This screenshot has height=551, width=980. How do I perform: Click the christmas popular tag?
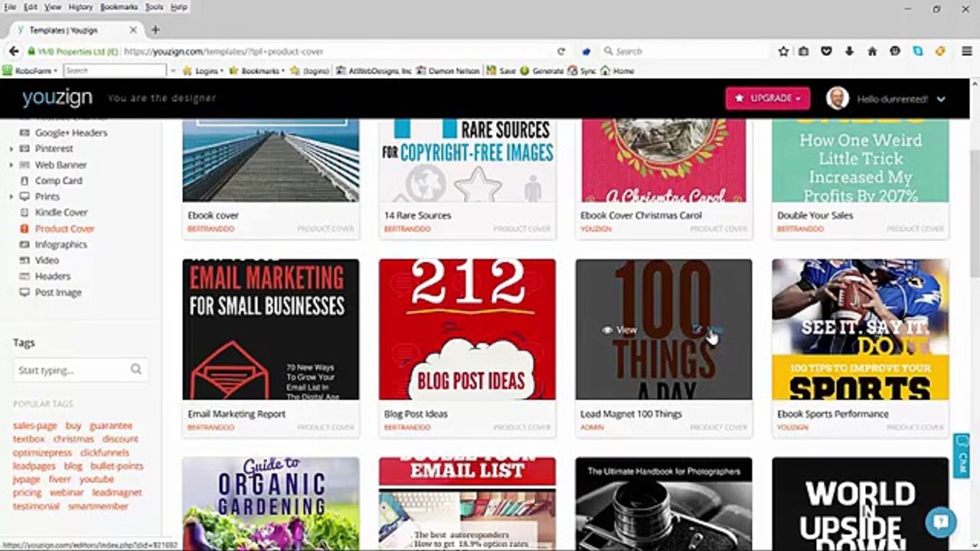[73, 439]
